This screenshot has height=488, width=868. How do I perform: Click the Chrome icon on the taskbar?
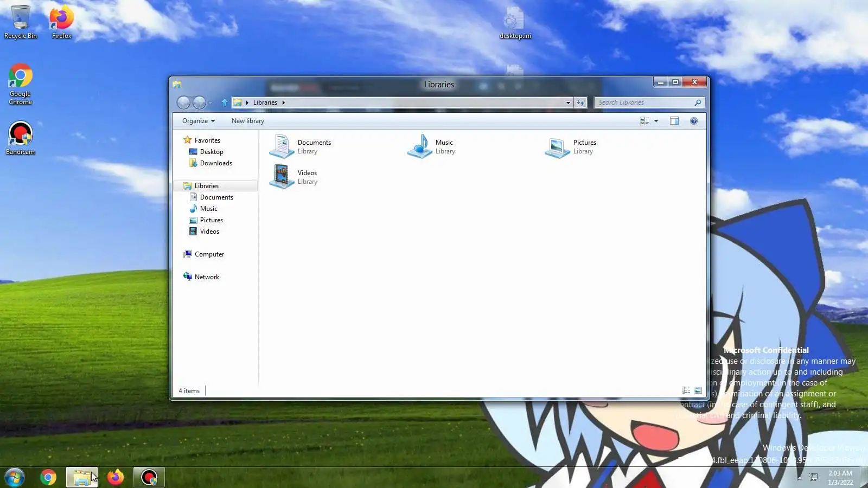[48, 477]
